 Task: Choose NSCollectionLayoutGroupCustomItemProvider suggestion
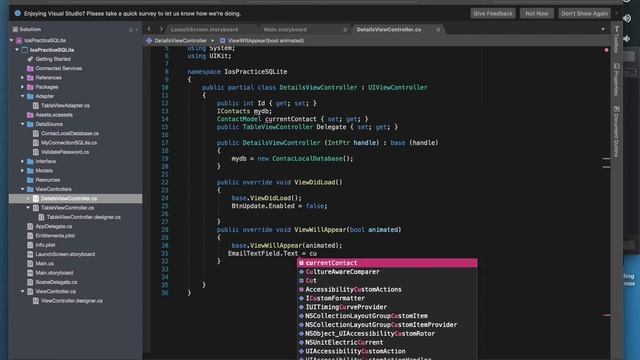click(x=387, y=324)
